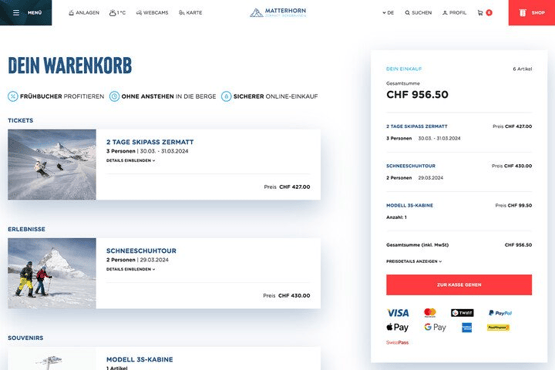The height and width of the screenshot is (370, 555).
Task: Open the Schneeschuhtour thumbnail image
Action: [x=52, y=273]
